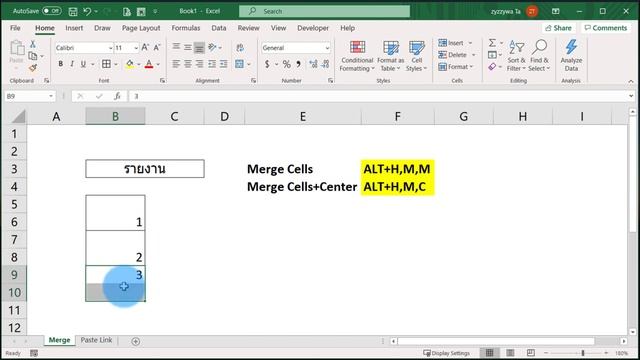This screenshot has height=360, width=640.
Task: Toggle Bold formatting
Action: 60,64
